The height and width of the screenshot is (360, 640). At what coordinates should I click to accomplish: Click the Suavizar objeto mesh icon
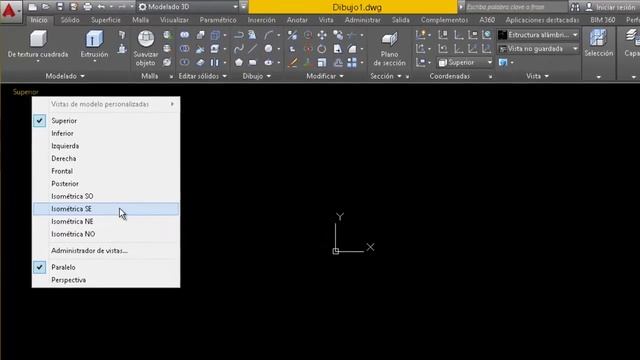click(146, 39)
